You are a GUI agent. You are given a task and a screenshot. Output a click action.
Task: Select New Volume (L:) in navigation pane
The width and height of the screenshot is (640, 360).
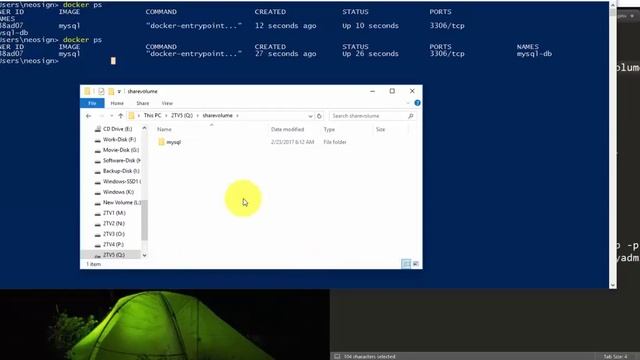(122, 202)
